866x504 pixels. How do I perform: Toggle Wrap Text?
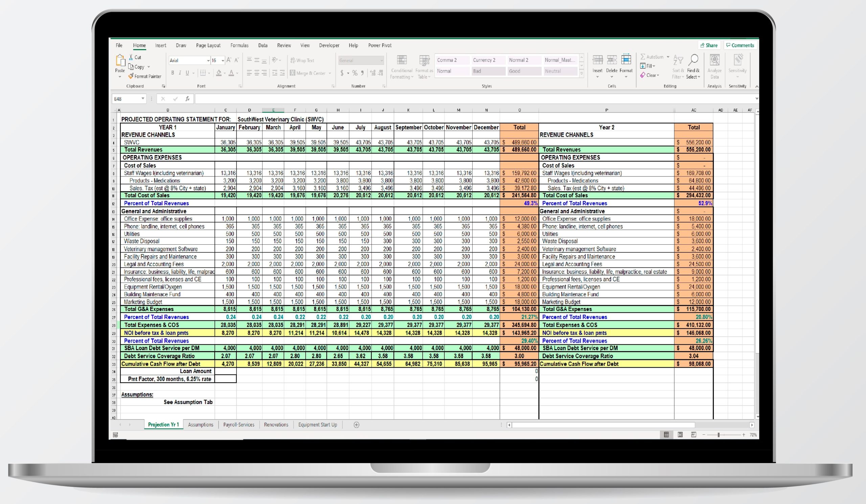[x=302, y=61]
